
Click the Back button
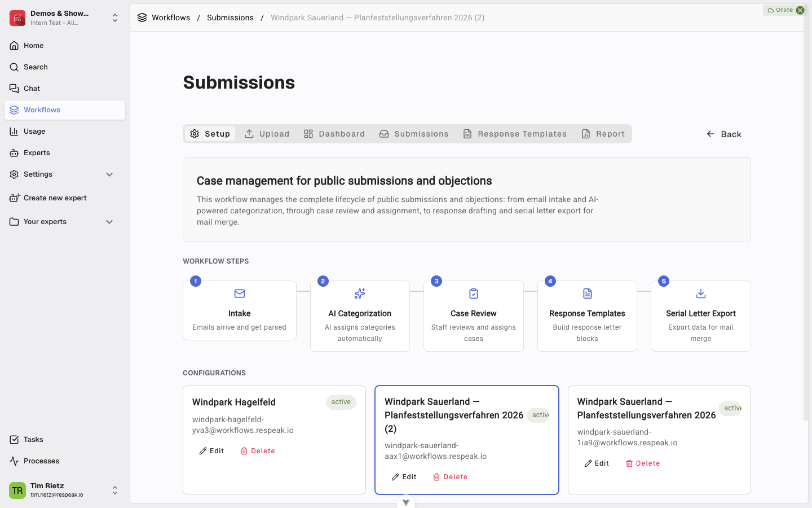pyautogui.click(x=724, y=134)
